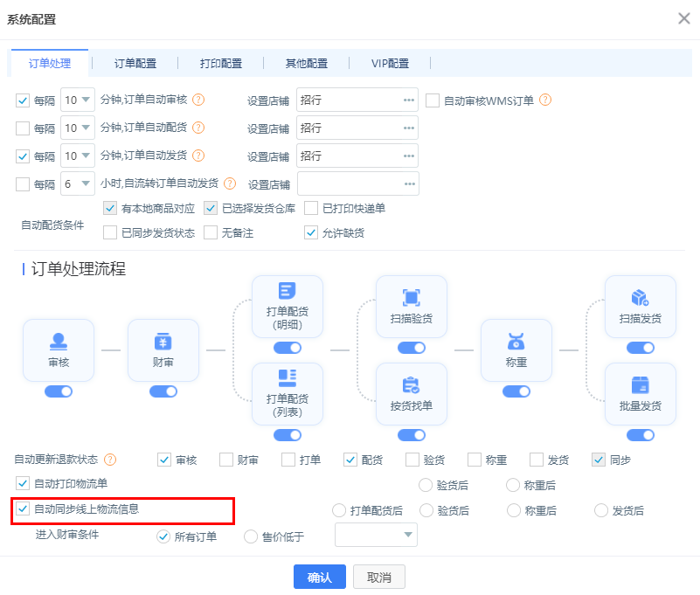
Task: Toggle the 按货找单 switch
Action: [411, 435]
